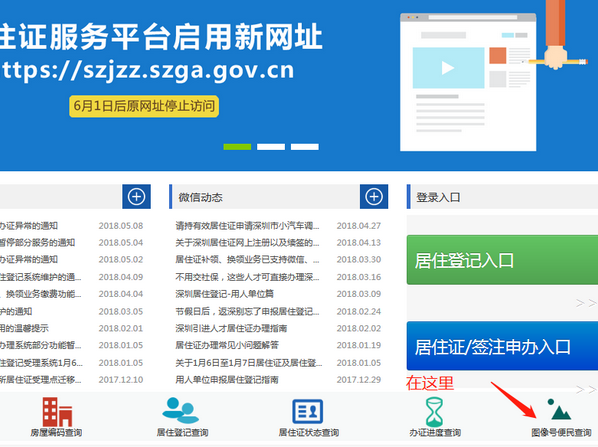Open 居住证补领、换领业务已支持微信 article
The height and width of the screenshot is (447, 598).
click(x=247, y=259)
